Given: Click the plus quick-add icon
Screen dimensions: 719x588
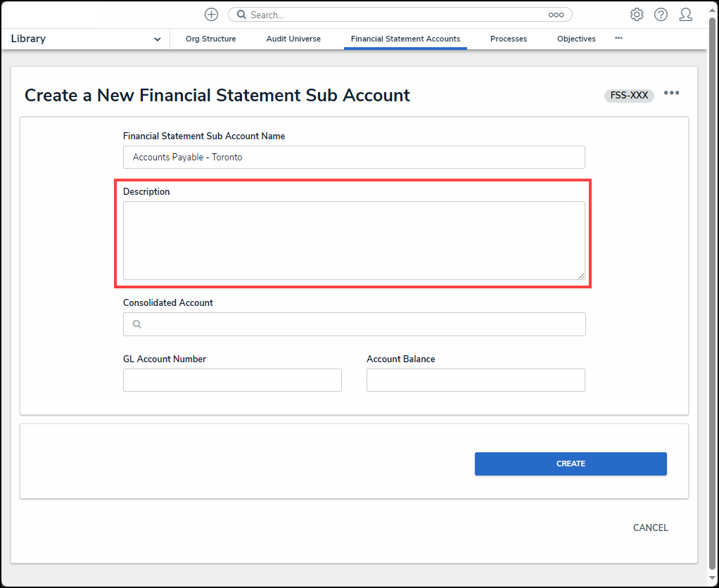Looking at the screenshot, I should (211, 15).
